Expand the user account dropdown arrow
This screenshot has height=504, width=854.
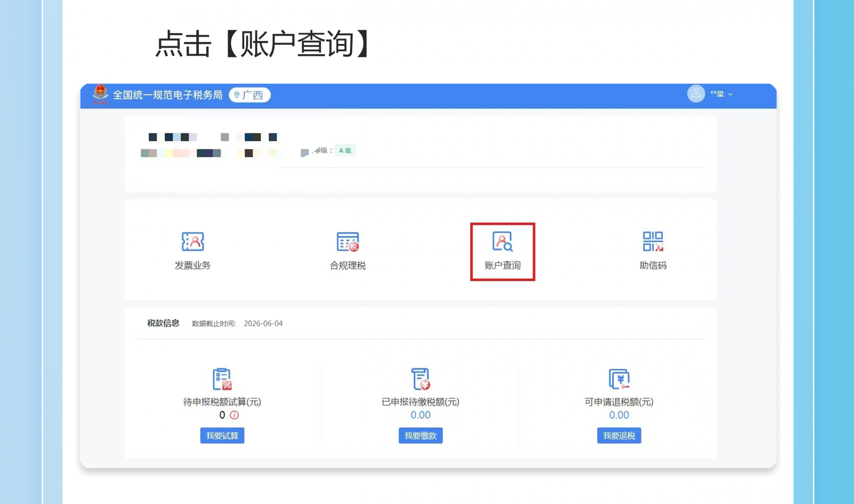click(x=730, y=94)
